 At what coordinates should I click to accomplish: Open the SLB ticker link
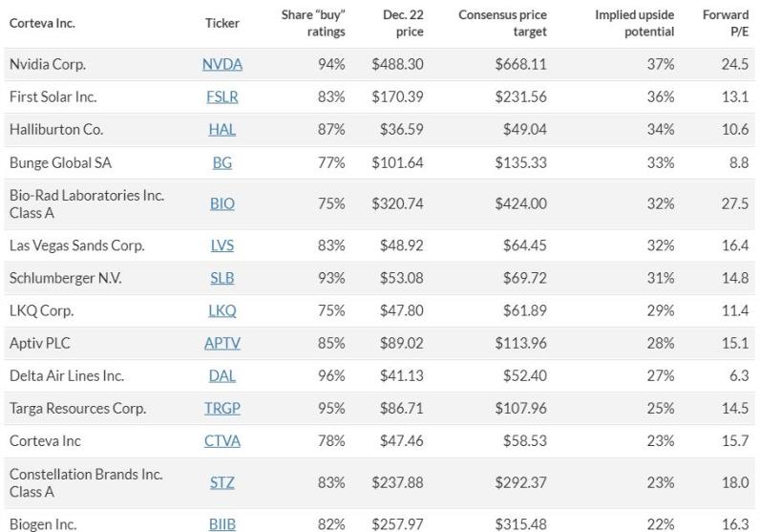[222, 278]
